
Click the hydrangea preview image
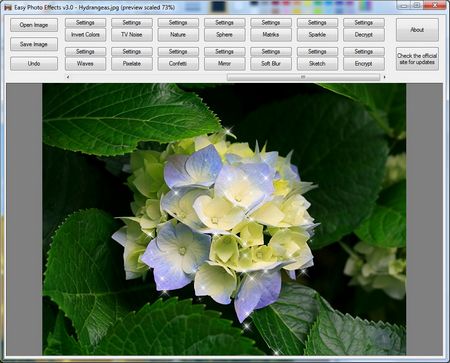point(224,219)
